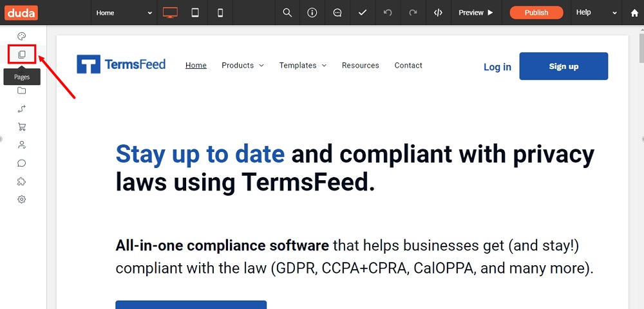Open the Pages panel
Screen dimensions: 644x309
[x=22, y=55]
